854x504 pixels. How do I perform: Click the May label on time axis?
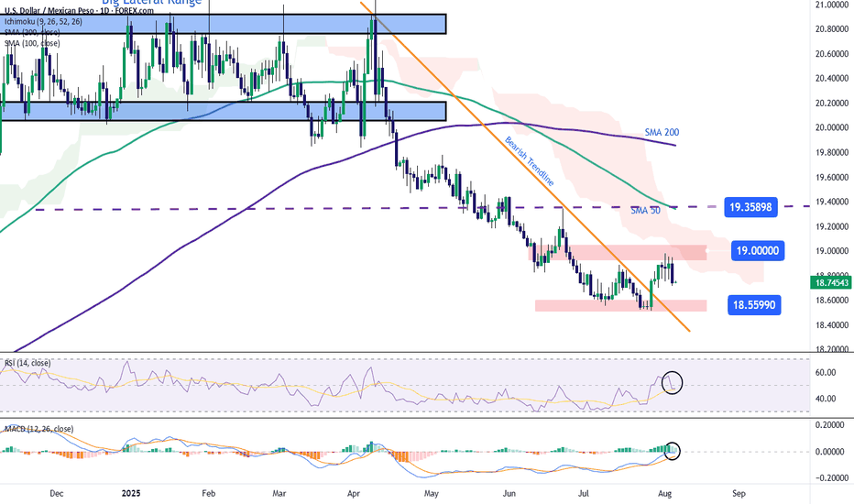click(432, 494)
